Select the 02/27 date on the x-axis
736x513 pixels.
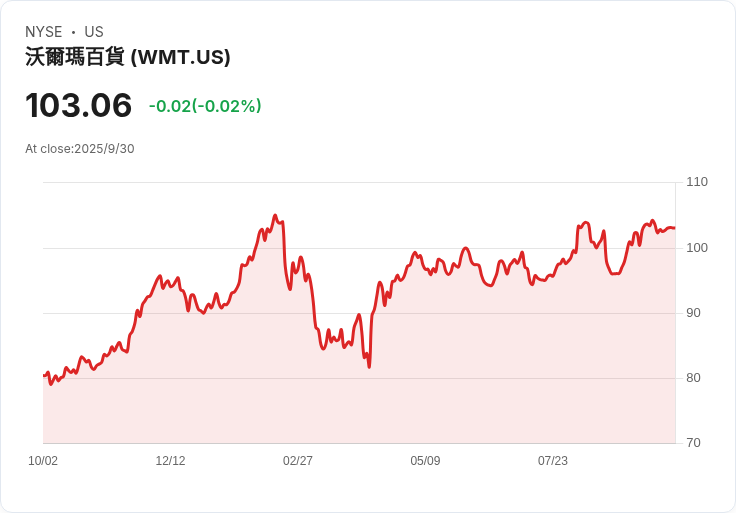click(x=298, y=461)
